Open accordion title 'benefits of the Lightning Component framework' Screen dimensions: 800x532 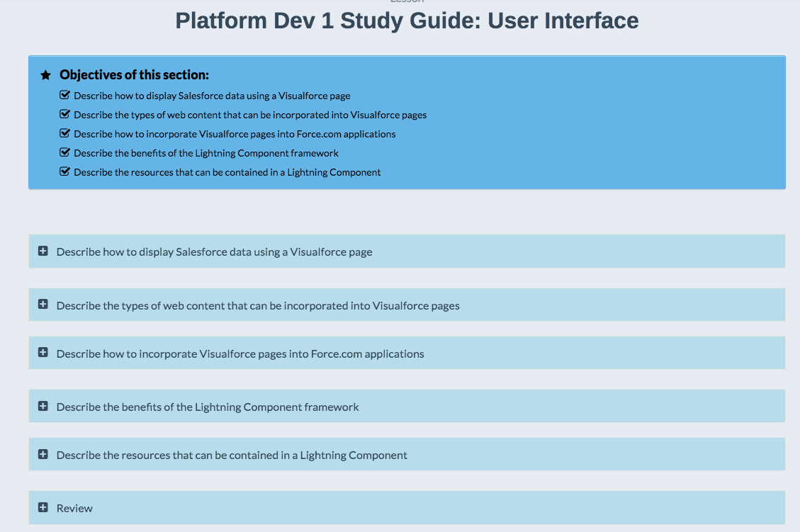(x=208, y=407)
